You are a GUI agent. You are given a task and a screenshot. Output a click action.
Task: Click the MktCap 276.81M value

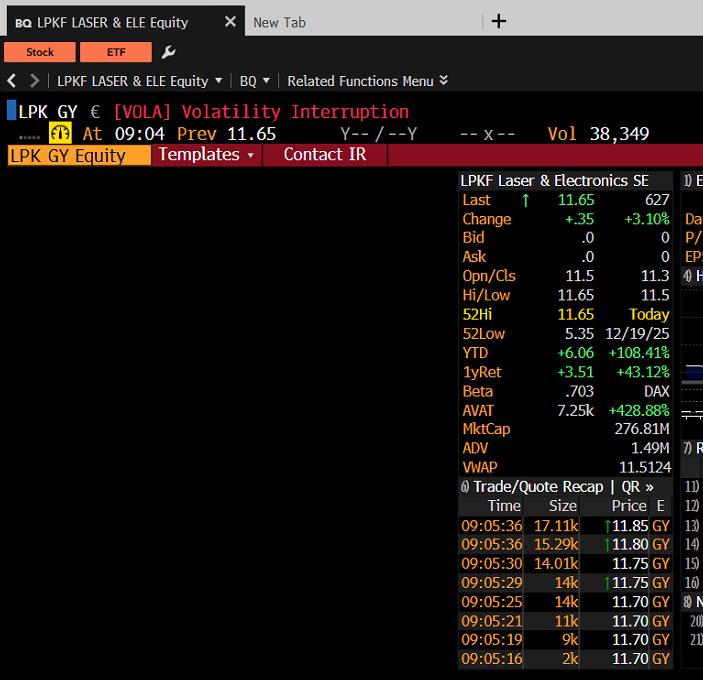click(642, 429)
